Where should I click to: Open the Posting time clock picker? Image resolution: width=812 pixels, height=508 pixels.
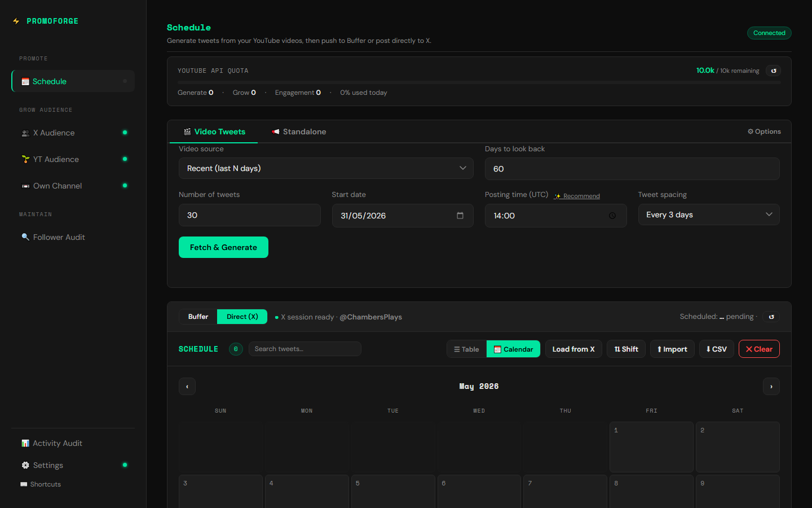coord(612,216)
